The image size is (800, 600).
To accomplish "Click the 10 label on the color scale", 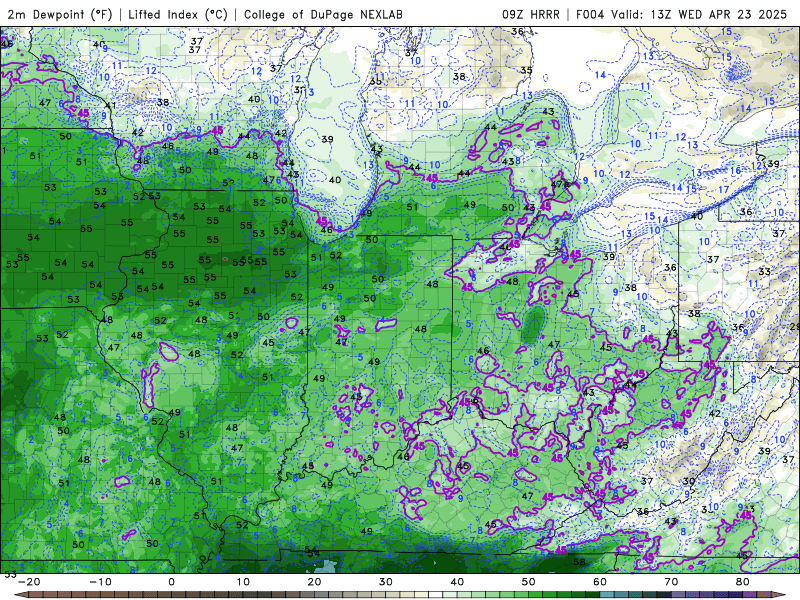I will [243, 582].
